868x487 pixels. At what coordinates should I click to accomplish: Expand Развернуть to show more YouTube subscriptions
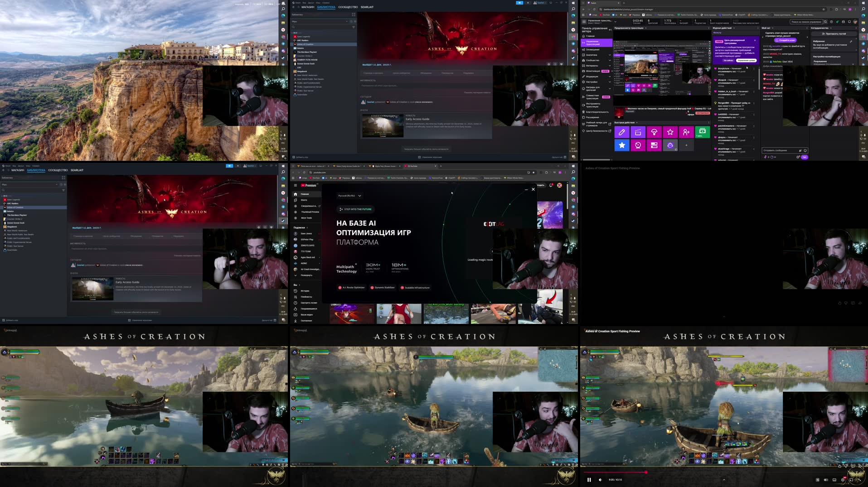(306, 275)
